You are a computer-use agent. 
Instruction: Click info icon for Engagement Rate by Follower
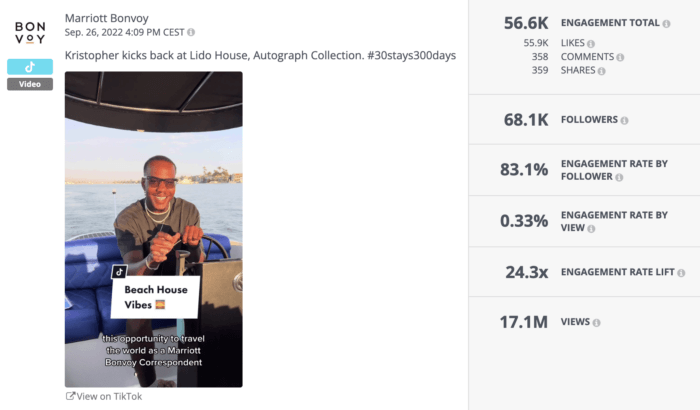point(620,177)
